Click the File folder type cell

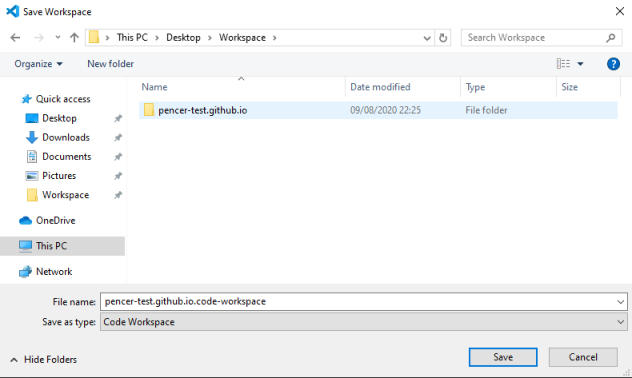486,110
